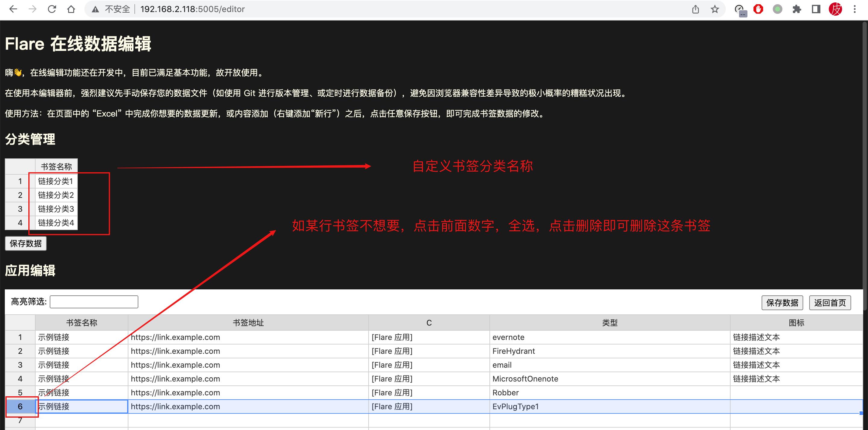The height and width of the screenshot is (430, 868).
Task: Click the browser forward arrow
Action: (x=32, y=9)
